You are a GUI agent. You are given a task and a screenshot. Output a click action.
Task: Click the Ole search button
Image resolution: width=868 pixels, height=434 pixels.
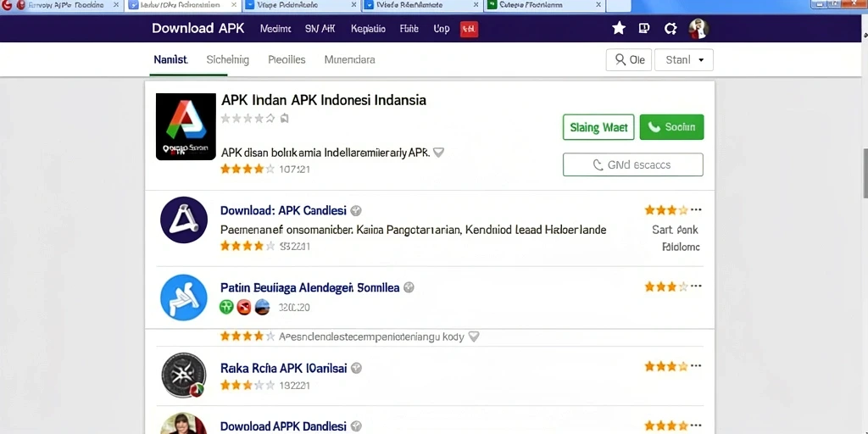pos(629,60)
